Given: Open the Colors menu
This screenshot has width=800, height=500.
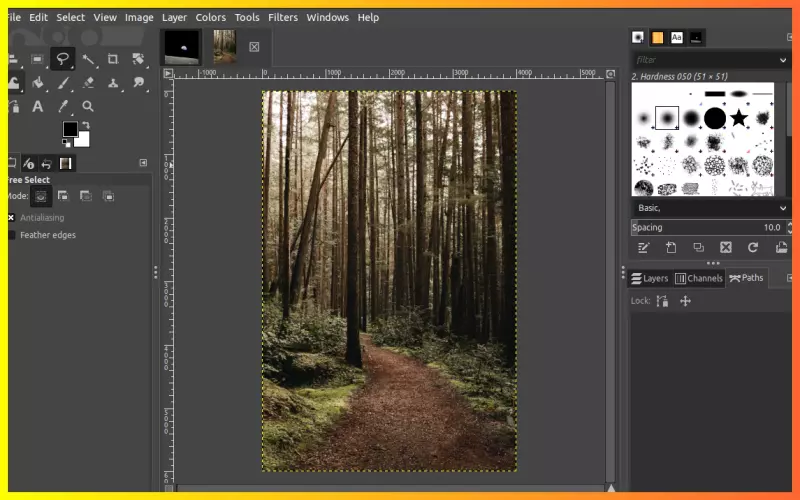Looking at the screenshot, I should click(210, 17).
